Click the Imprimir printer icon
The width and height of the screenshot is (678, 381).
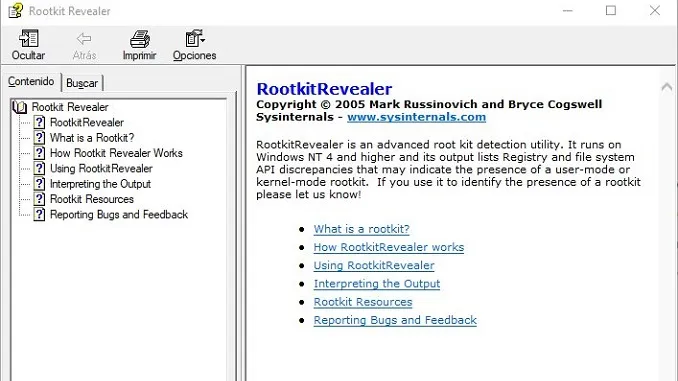tap(140, 39)
